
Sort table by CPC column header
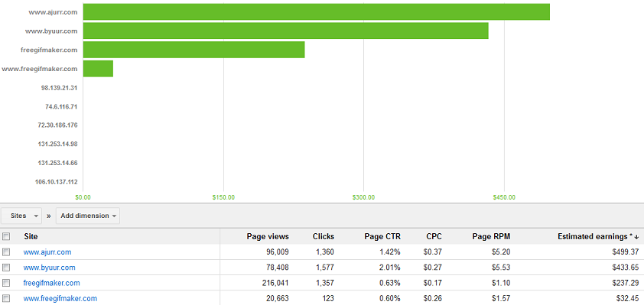[x=434, y=236]
